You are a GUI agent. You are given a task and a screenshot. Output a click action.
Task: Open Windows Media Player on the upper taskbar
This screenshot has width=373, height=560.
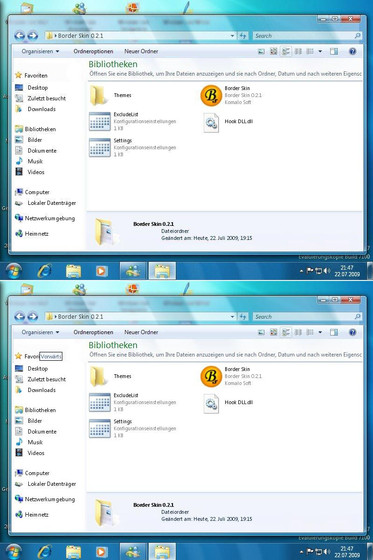[x=101, y=271]
